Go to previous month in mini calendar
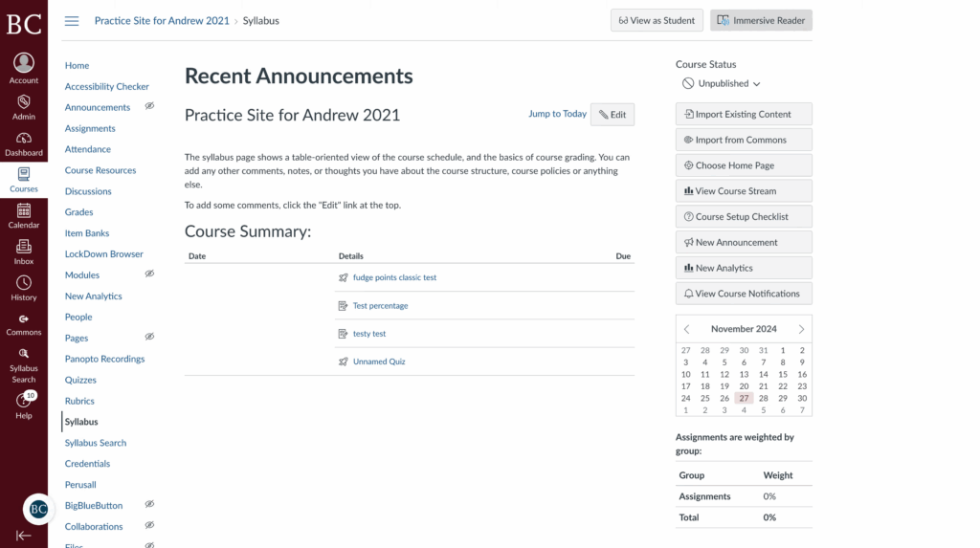The height and width of the screenshot is (548, 980). 687,329
